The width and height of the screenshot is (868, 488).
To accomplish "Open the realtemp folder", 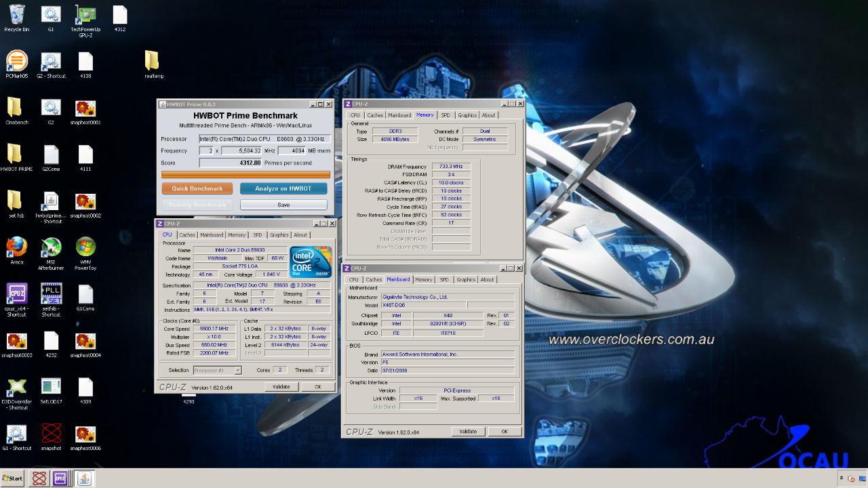I will (154, 65).
